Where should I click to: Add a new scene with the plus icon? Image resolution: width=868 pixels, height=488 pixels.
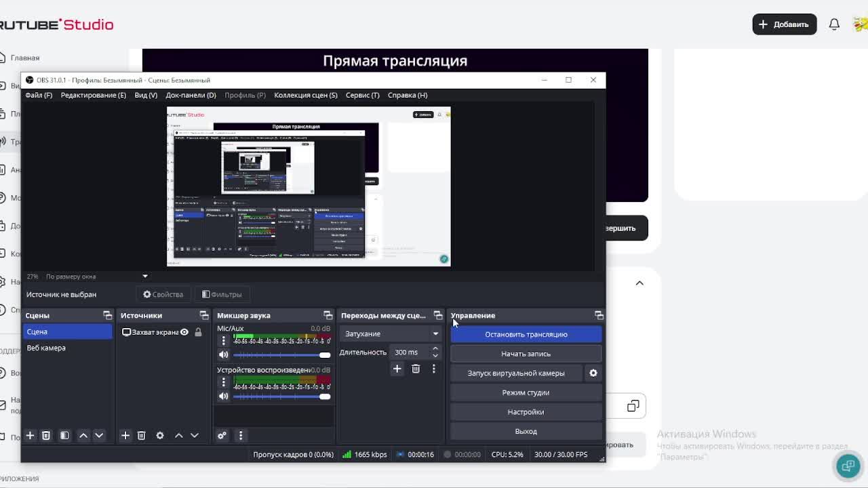pyautogui.click(x=30, y=435)
